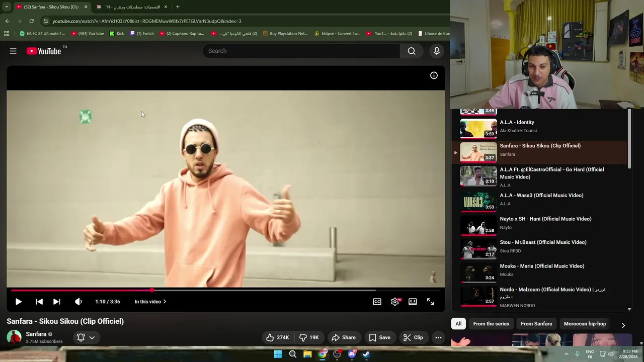Open File Explorer from taskbar
Image resolution: width=644 pixels, height=362 pixels.
click(x=307, y=354)
